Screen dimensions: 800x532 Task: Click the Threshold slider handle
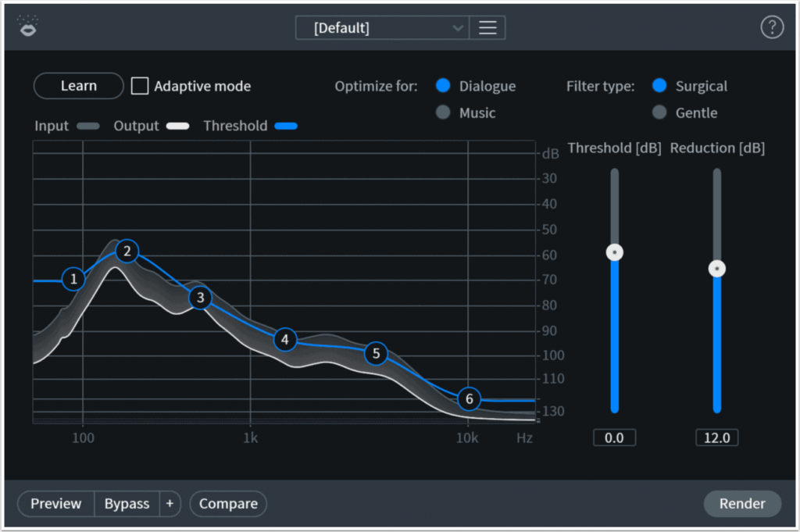pyautogui.click(x=615, y=252)
